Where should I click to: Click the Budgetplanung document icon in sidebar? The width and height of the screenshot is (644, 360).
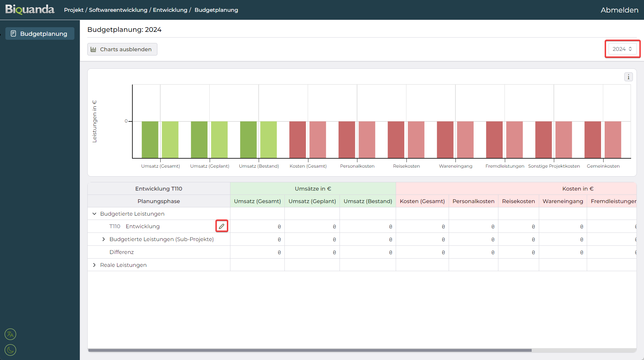point(14,34)
